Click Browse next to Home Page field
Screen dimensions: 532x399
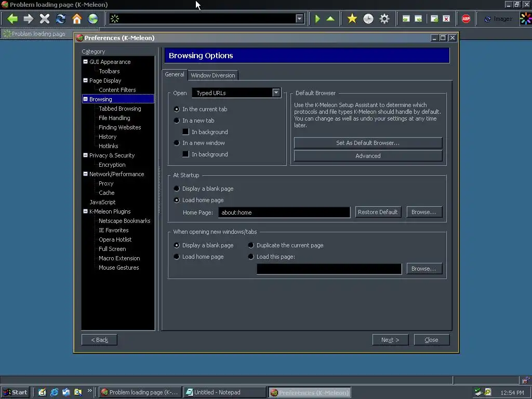pos(424,212)
